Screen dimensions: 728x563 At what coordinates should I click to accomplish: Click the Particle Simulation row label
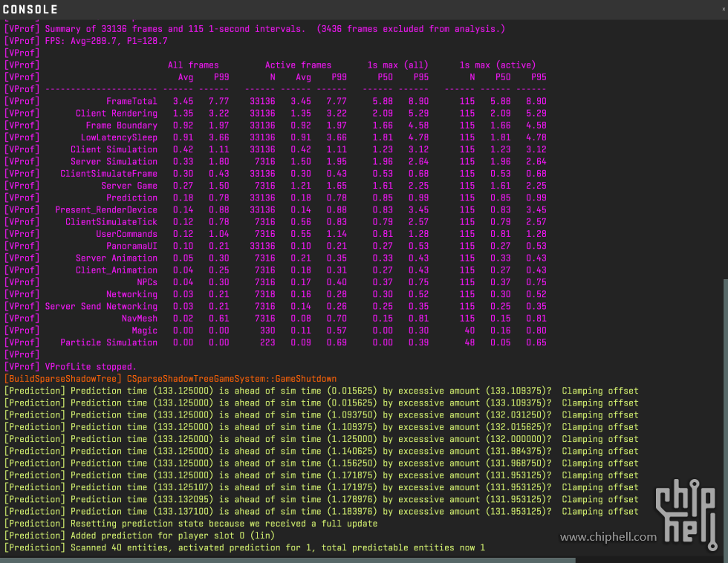(108, 342)
